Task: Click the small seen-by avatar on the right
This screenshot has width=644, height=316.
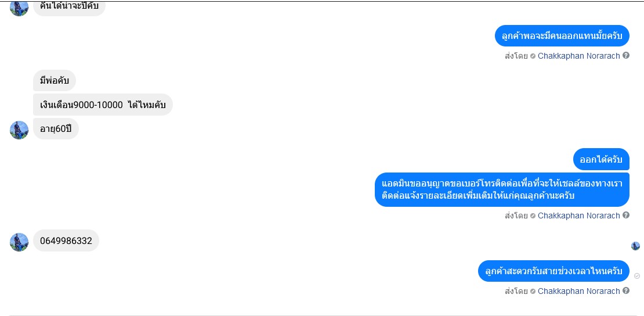Action: (x=635, y=246)
